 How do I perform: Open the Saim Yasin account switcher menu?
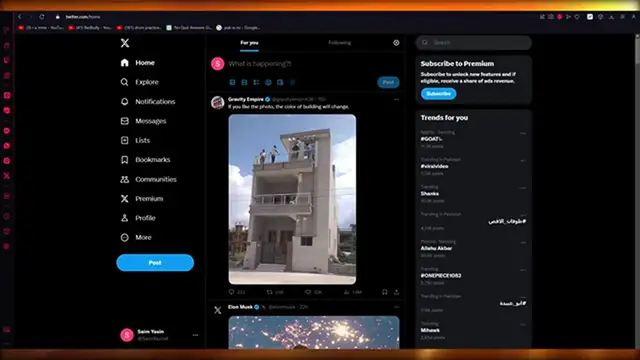point(159,335)
